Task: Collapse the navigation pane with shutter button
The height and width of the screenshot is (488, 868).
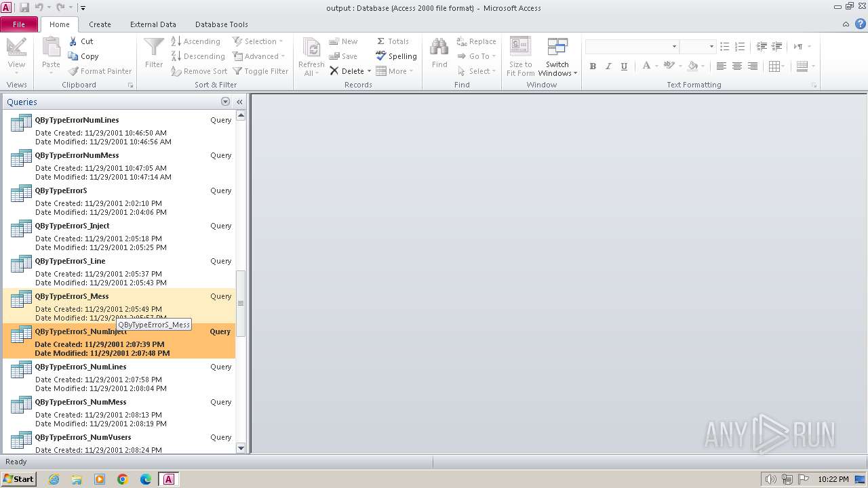Action: tap(239, 102)
